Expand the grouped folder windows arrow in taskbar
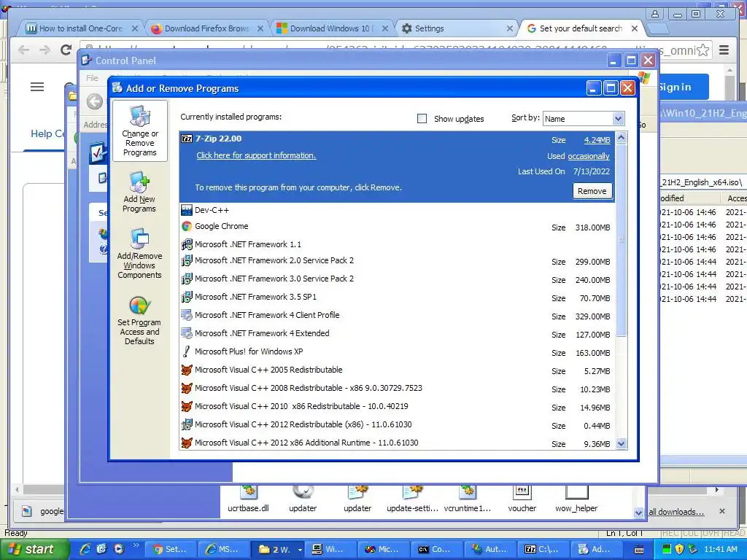Screen dimensions: 747x560 tap(300, 550)
